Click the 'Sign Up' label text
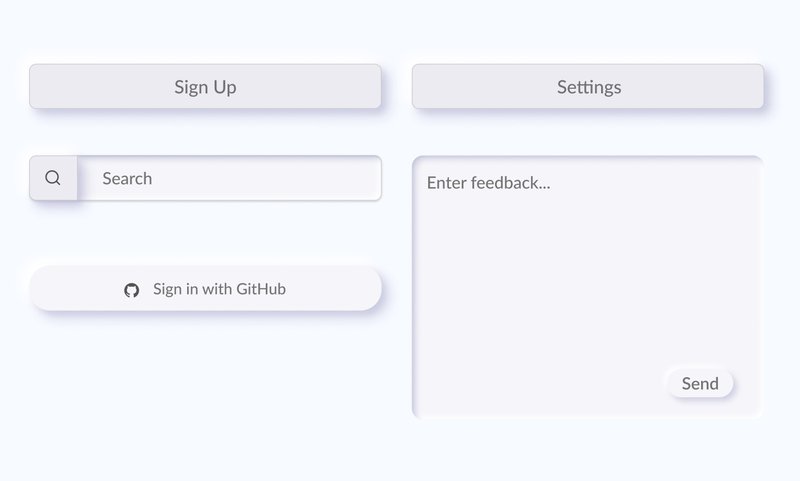Image resolution: width=800 pixels, height=481 pixels. pyautogui.click(x=205, y=87)
